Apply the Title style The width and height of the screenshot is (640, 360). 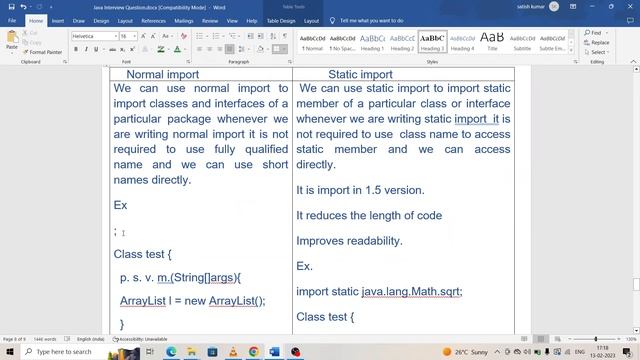click(492, 42)
